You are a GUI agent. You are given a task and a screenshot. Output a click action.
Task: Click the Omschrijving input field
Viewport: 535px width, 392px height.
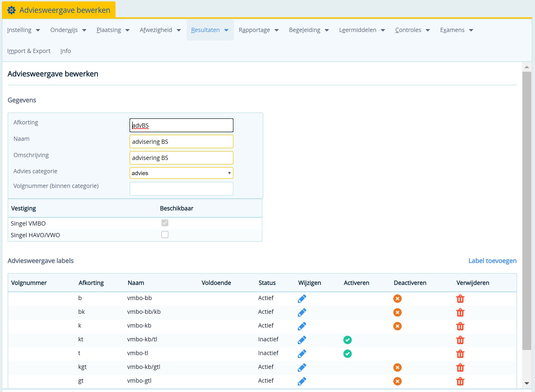click(181, 158)
